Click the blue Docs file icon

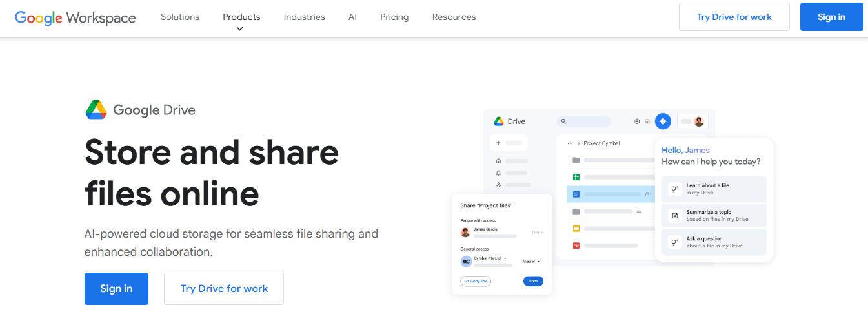pyautogui.click(x=576, y=194)
